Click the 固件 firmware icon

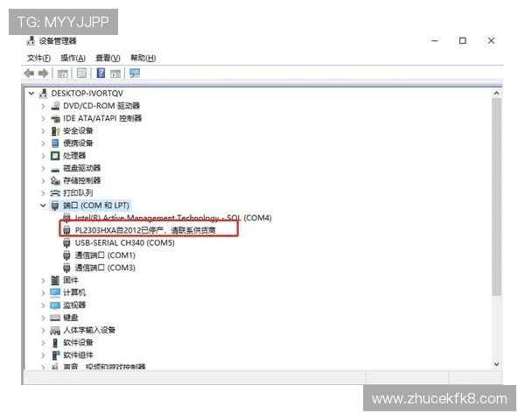(55, 280)
